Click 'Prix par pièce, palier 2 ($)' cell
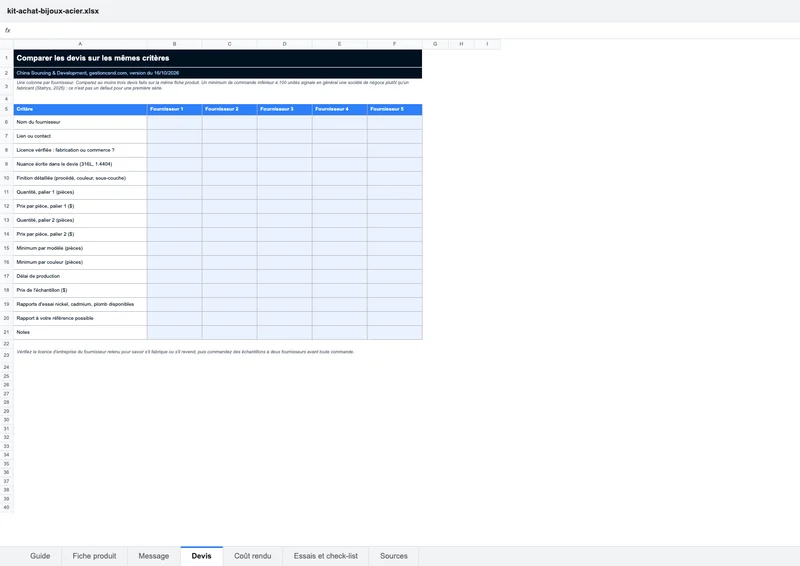The height and width of the screenshot is (566, 800). click(x=80, y=234)
